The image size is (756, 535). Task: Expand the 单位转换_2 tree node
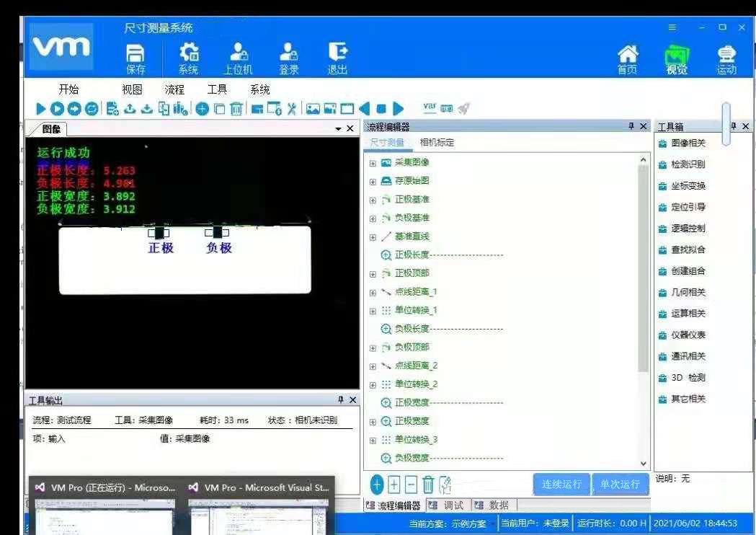click(373, 385)
